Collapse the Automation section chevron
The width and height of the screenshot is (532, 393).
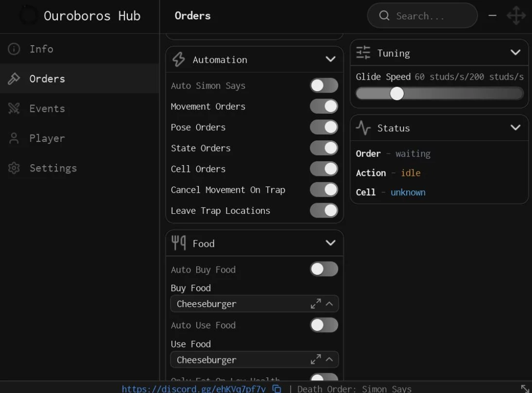coord(330,59)
